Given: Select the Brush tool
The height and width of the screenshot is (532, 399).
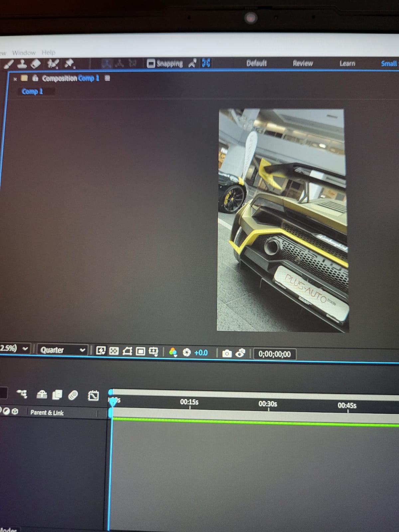Looking at the screenshot, I should tap(9, 64).
